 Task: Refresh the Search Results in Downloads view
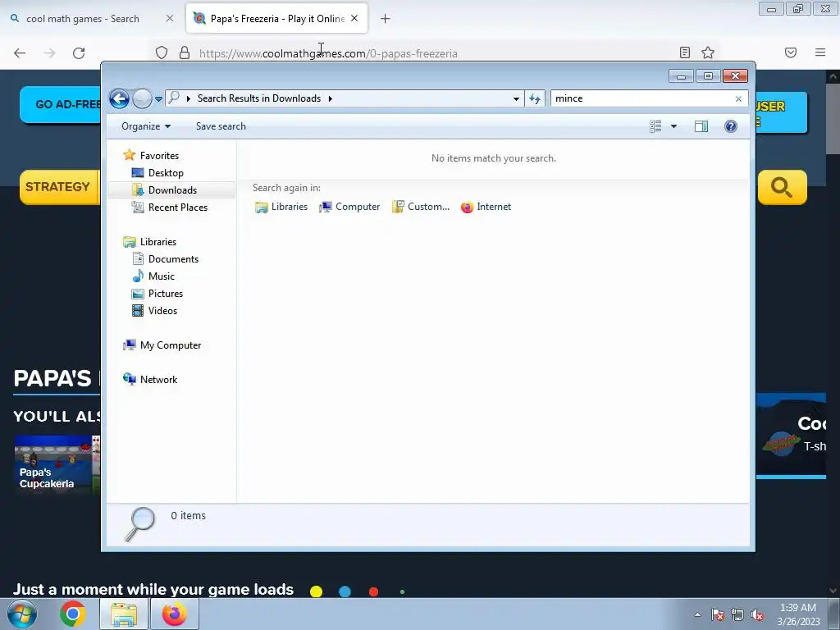535,98
